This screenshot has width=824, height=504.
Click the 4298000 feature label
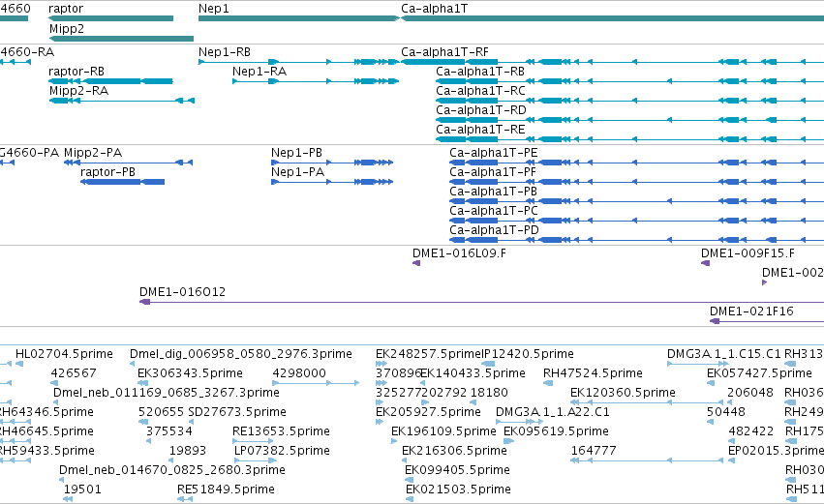coord(299,373)
